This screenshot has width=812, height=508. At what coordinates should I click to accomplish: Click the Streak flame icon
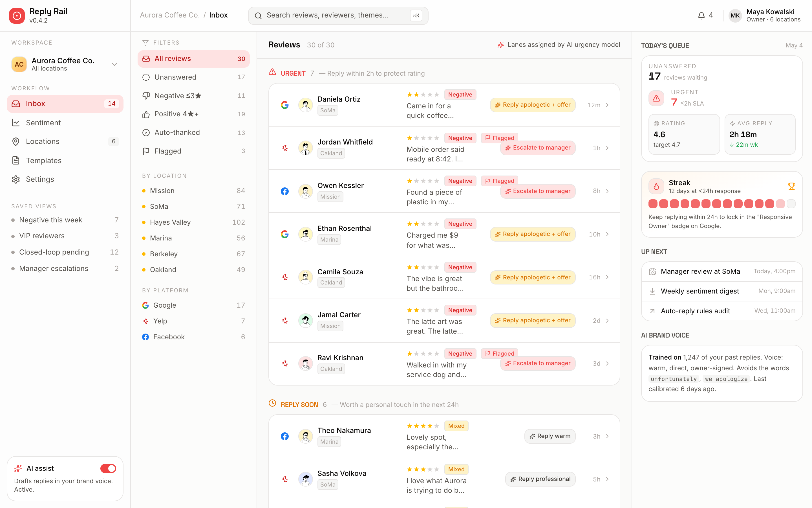(656, 186)
